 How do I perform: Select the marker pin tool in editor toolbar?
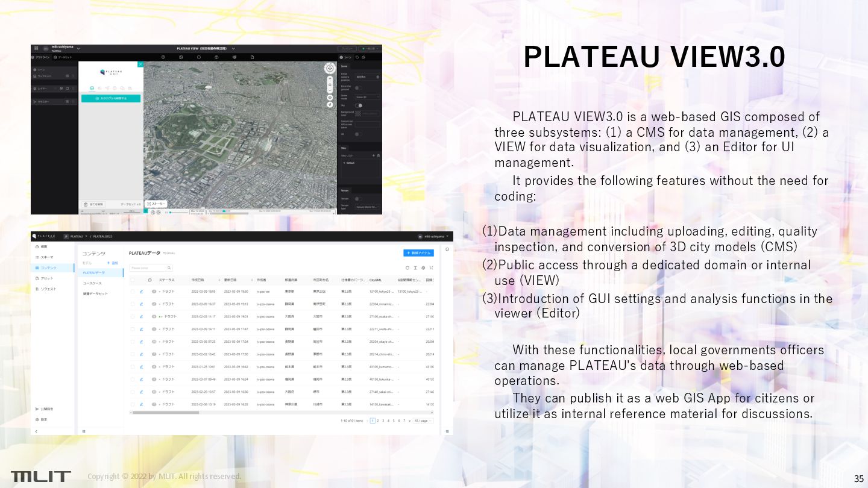pos(163,57)
